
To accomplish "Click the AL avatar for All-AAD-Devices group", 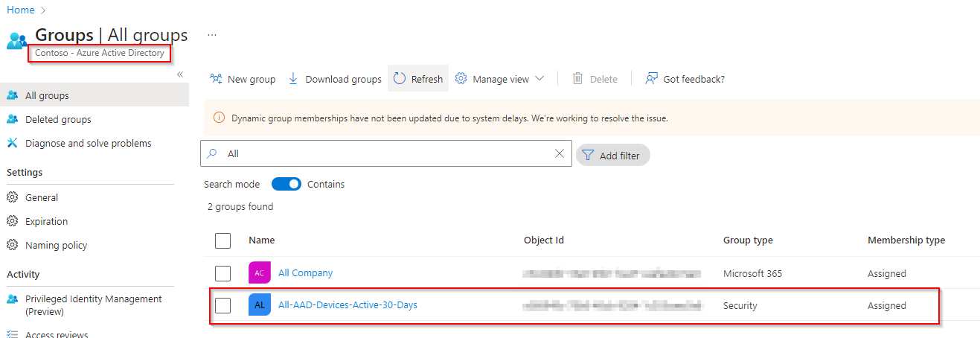I will (259, 305).
